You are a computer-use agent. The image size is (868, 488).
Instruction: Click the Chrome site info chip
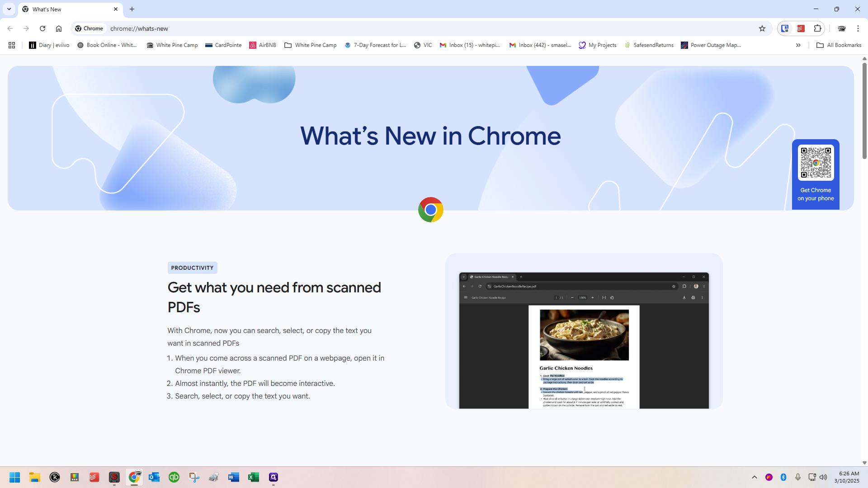90,28
